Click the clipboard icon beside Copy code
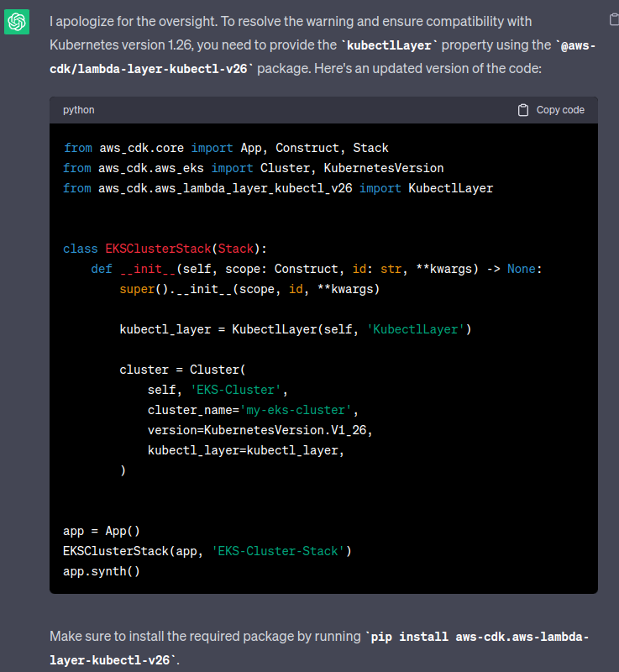 pos(523,110)
